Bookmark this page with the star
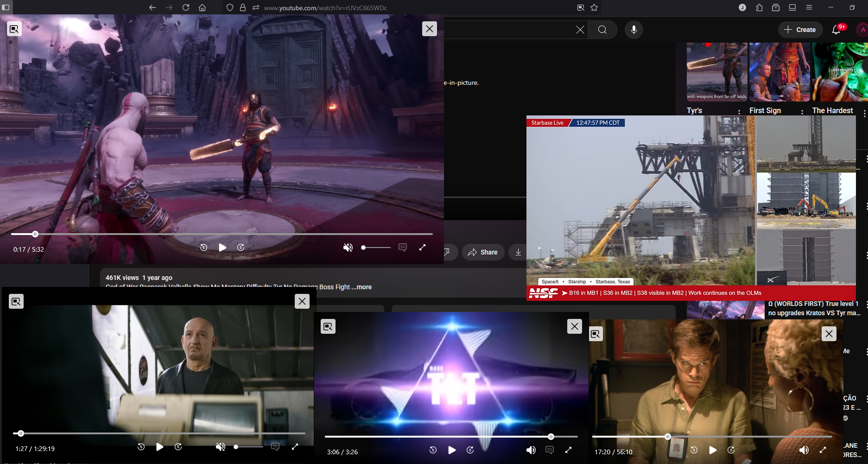This screenshot has height=464, width=868. pyautogui.click(x=595, y=7)
